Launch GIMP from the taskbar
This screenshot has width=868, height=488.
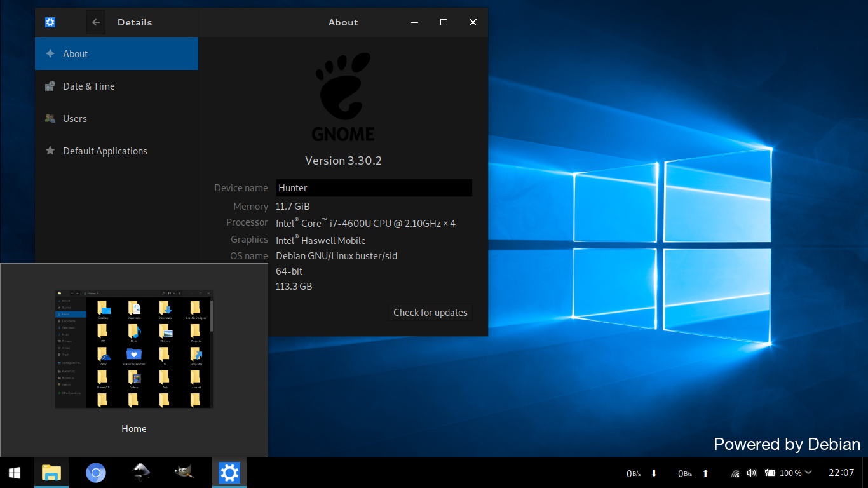(x=185, y=473)
